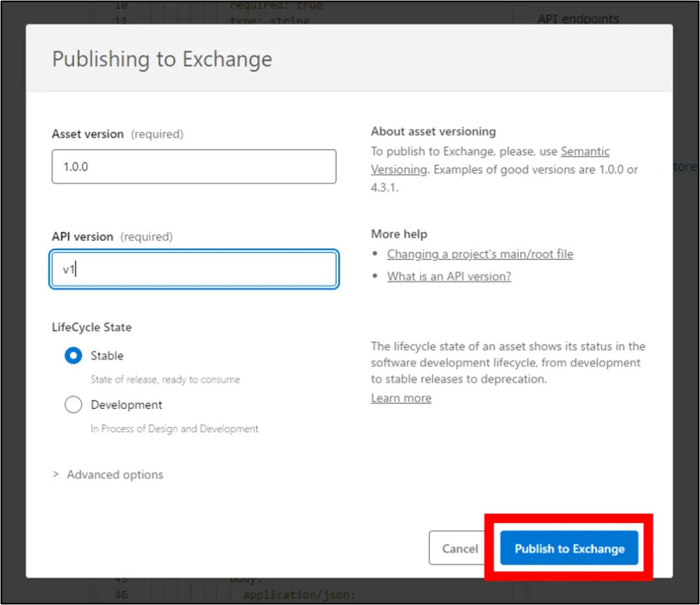Click the About asset versioning heading
Image resolution: width=700 pixels, height=605 pixels.
pos(433,131)
